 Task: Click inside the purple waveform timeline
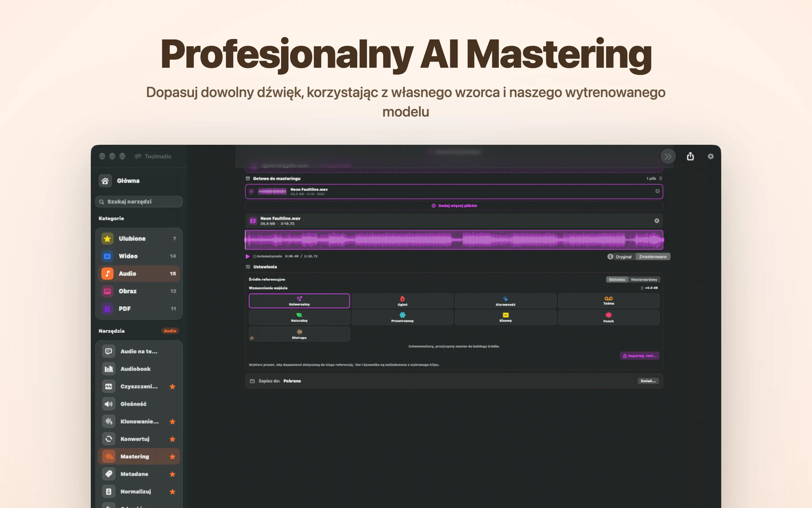454,240
